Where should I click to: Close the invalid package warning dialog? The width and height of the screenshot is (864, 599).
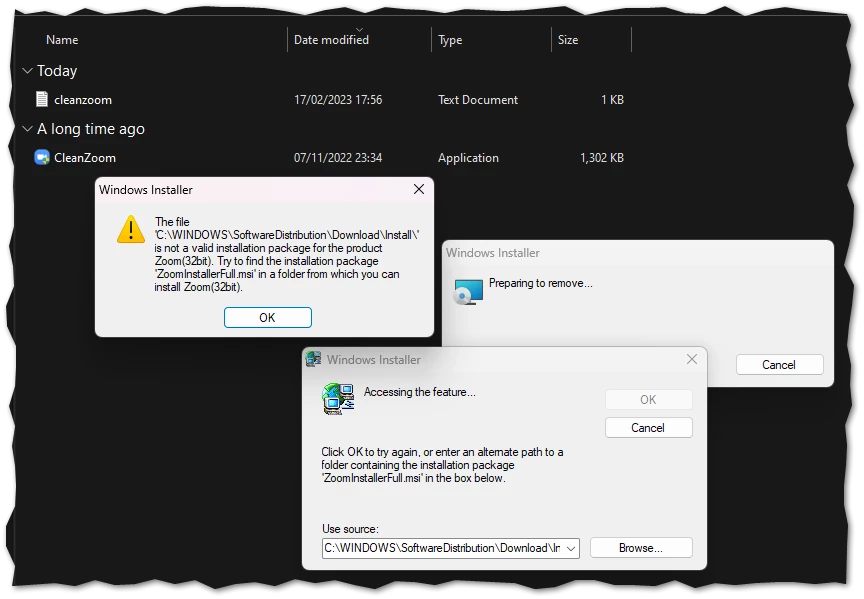pos(419,190)
